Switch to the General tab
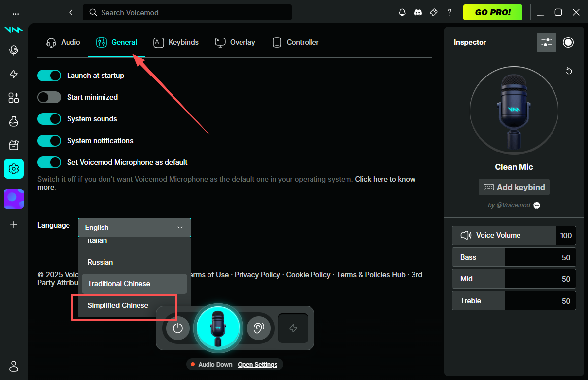 pyautogui.click(x=117, y=42)
